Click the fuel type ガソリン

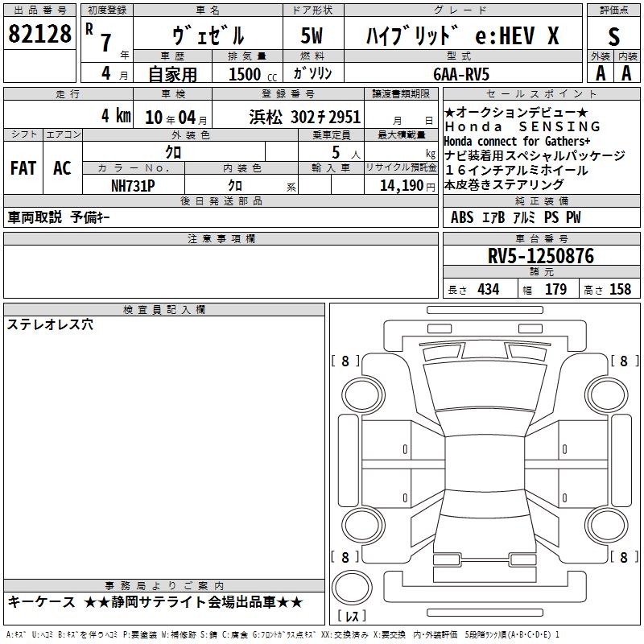tap(312, 73)
